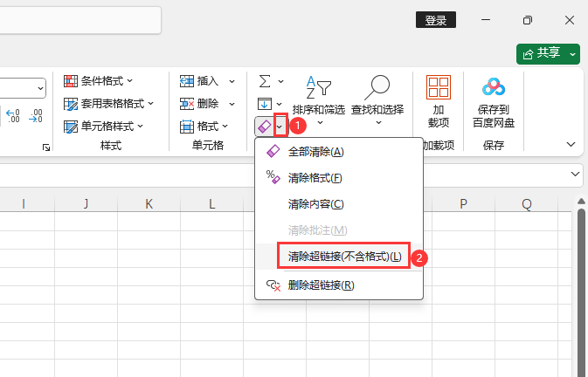588x377 pixels.
Task: Expand the Clear dropdown arrow
Action: [x=280, y=127]
